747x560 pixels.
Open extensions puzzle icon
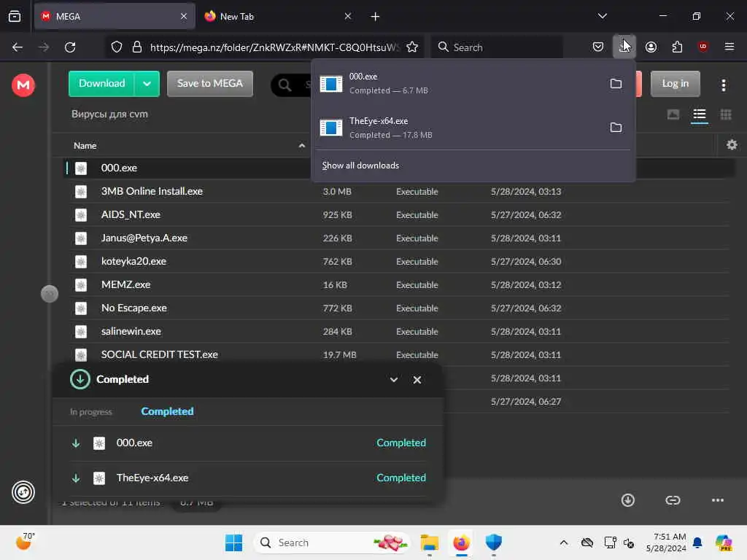pos(677,47)
